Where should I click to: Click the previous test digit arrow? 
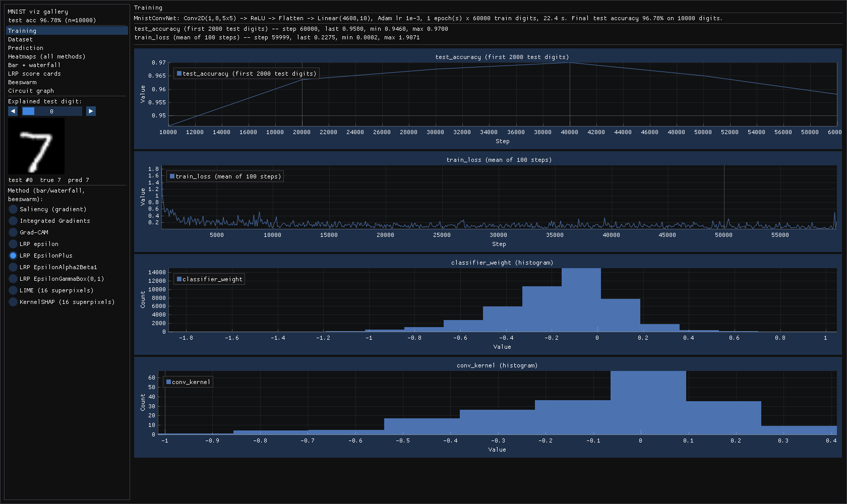(x=13, y=111)
